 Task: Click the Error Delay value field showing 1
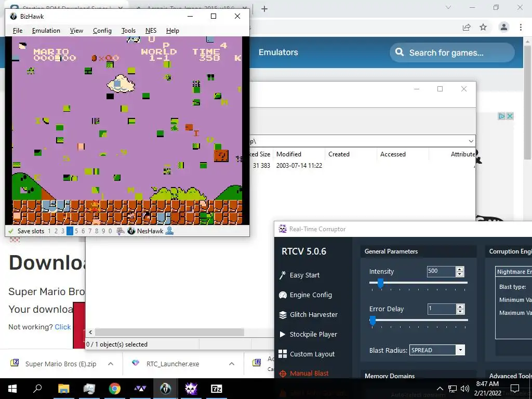441,309
